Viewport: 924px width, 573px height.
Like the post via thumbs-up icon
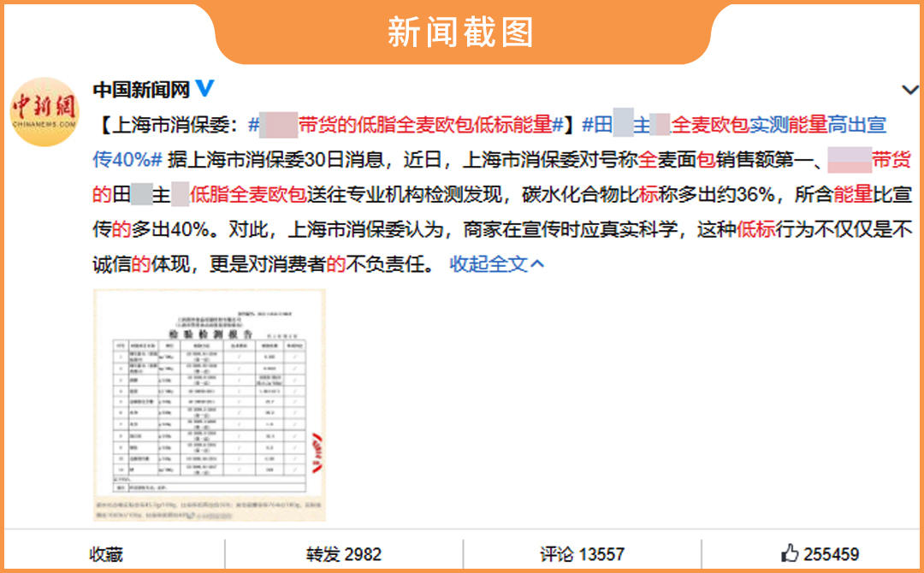pos(789,553)
